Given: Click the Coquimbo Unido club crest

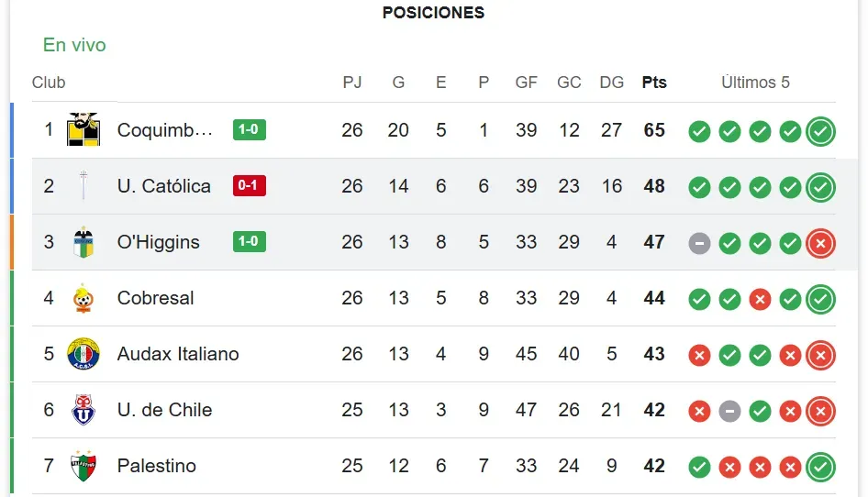Looking at the screenshot, I should [83, 130].
